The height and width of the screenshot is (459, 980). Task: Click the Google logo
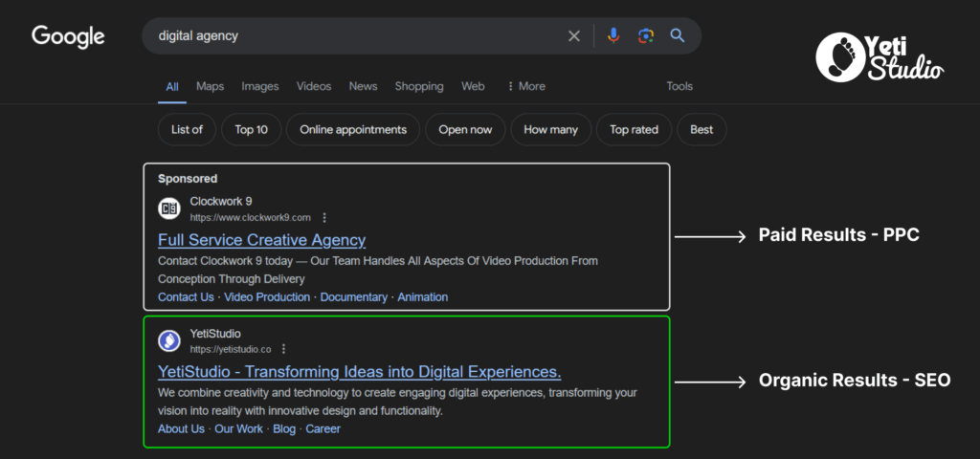68,36
